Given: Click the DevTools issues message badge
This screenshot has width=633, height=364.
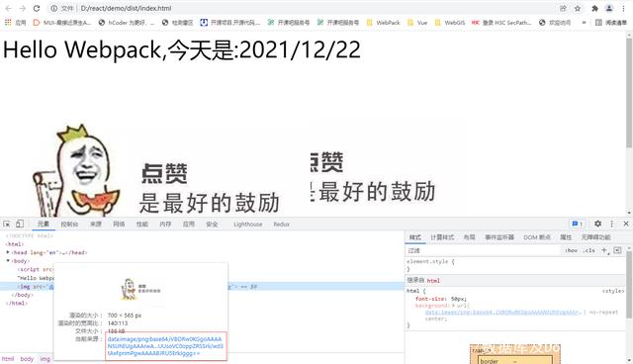Looking at the screenshot, I should tap(578, 224).
